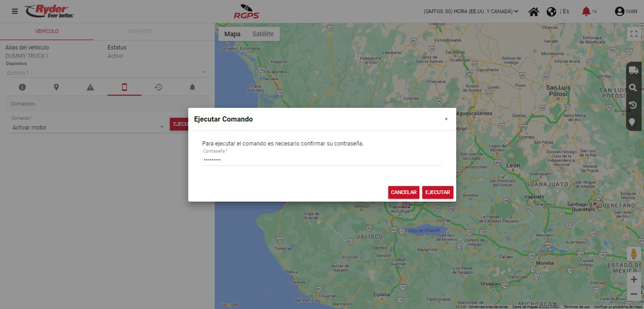Screen dimensions: 644x309
Task: Select the history clock icon tab
Action: (159, 87)
